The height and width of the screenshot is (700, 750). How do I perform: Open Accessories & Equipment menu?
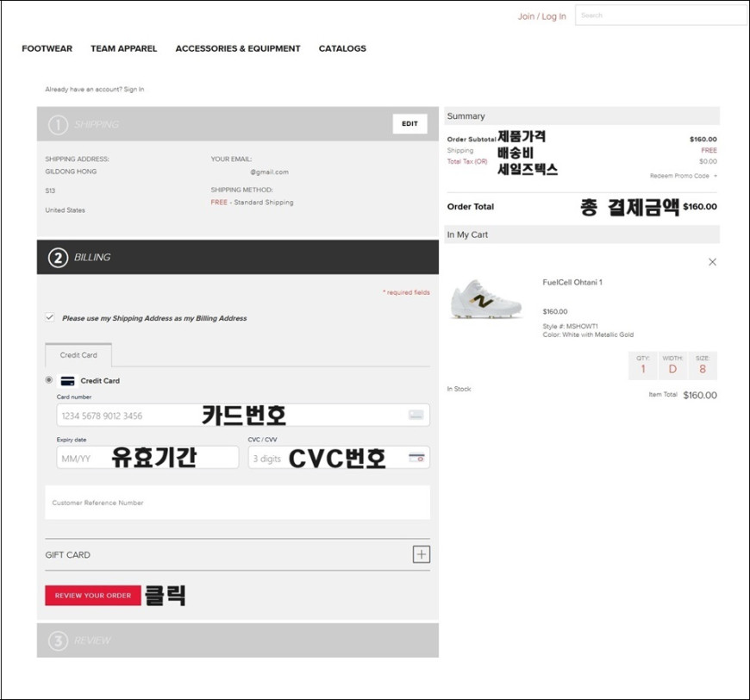(x=238, y=48)
